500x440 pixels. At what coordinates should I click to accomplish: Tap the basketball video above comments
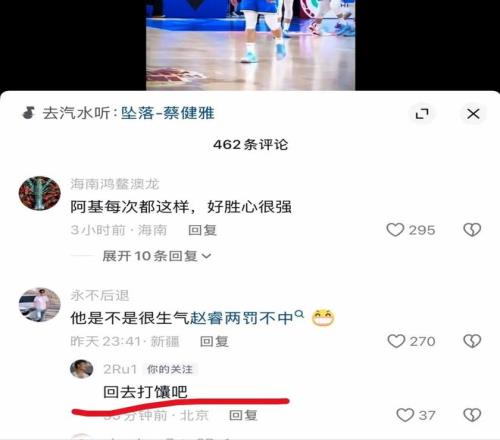pyautogui.click(x=251, y=45)
